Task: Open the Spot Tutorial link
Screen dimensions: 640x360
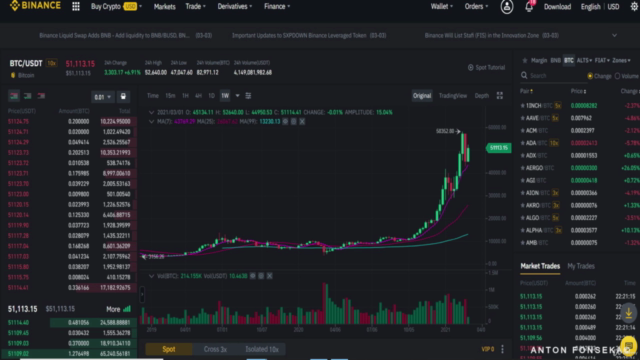Action: click(x=486, y=67)
